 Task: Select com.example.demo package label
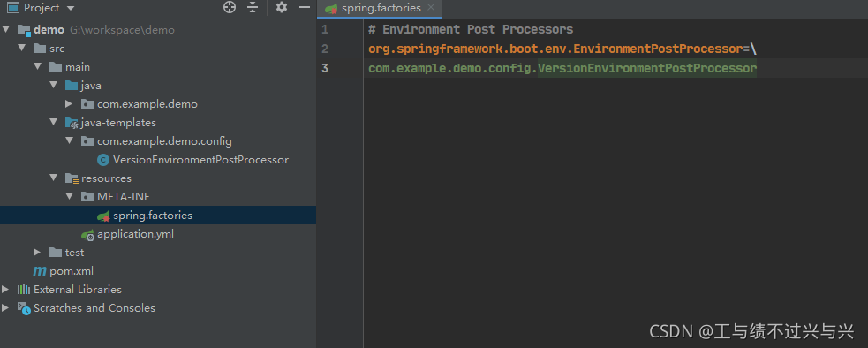pos(147,104)
